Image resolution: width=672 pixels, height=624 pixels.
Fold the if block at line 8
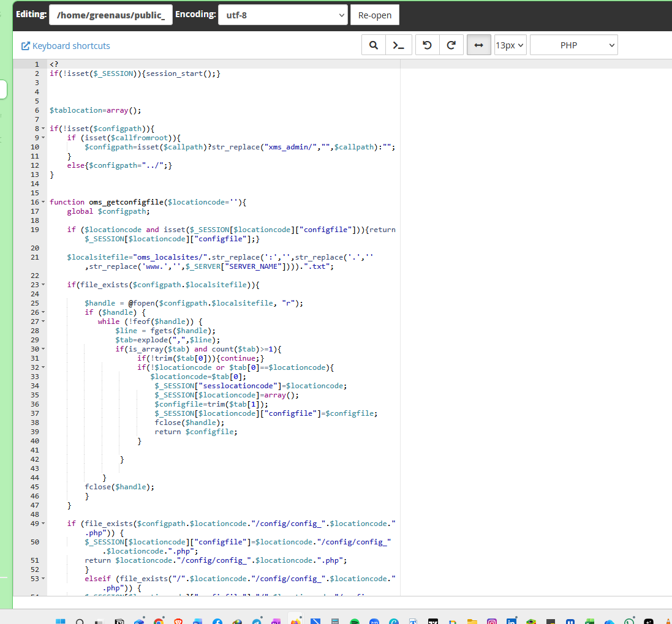click(x=43, y=129)
